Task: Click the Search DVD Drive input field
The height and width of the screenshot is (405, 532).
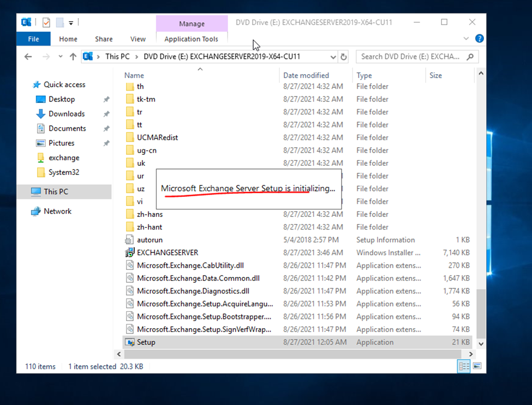Action: 412,57
